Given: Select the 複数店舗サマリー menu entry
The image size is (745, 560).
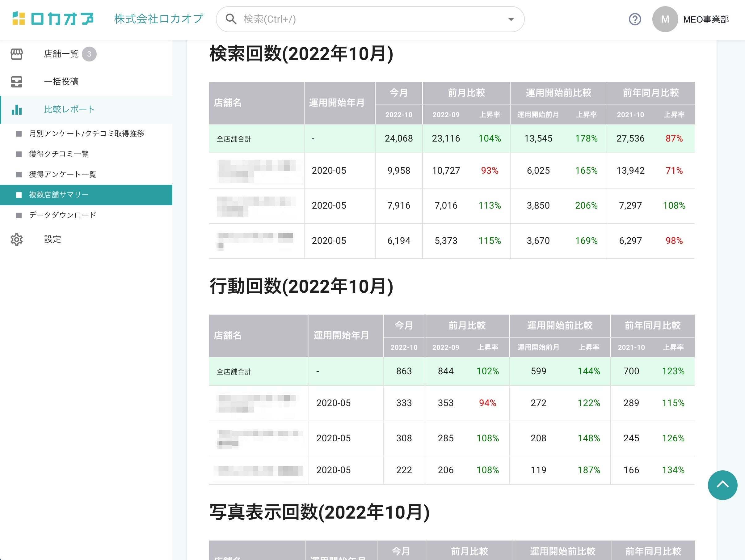Looking at the screenshot, I should (58, 195).
